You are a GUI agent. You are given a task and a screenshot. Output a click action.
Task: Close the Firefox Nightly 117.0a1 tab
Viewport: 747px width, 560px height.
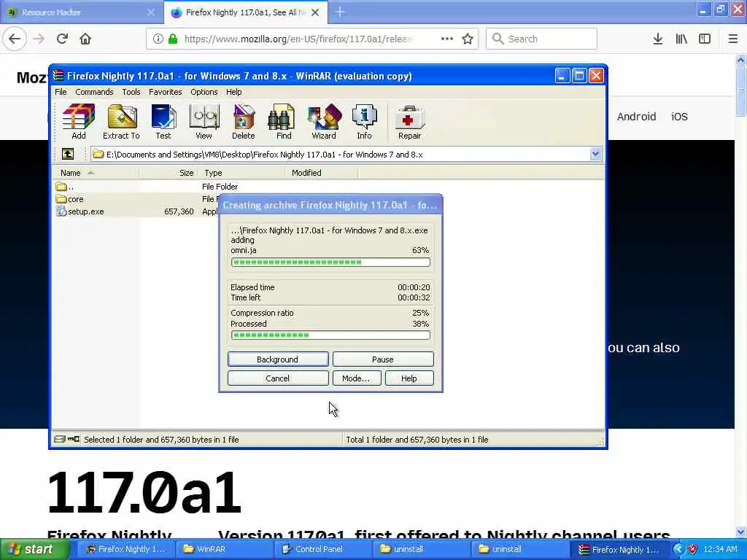tap(315, 12)
